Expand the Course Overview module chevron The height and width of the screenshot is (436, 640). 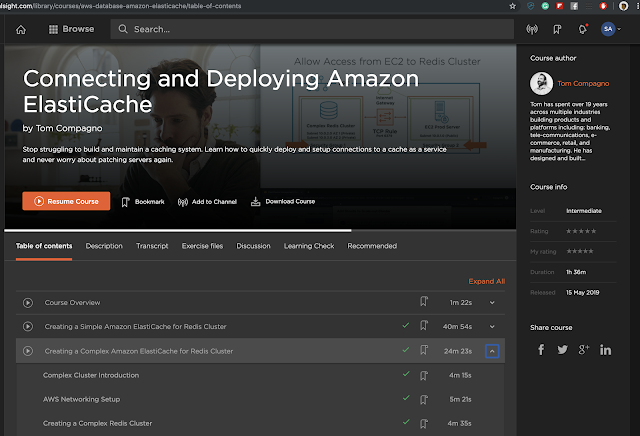coord(492,303)
